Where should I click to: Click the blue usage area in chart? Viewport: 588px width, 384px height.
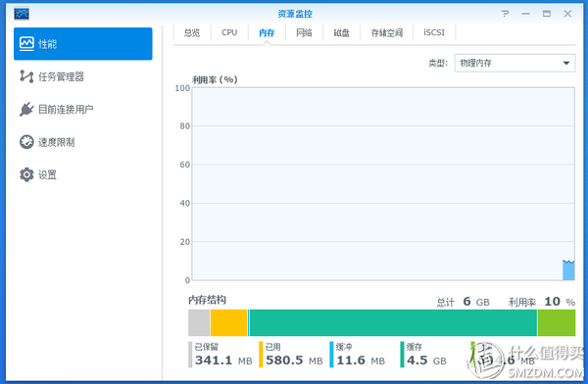point(568,270)
